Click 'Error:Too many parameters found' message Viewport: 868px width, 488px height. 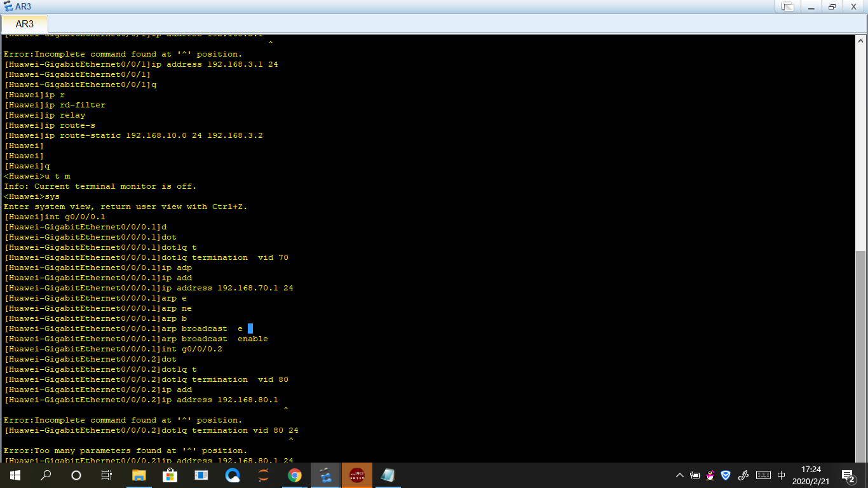(126, 451)
